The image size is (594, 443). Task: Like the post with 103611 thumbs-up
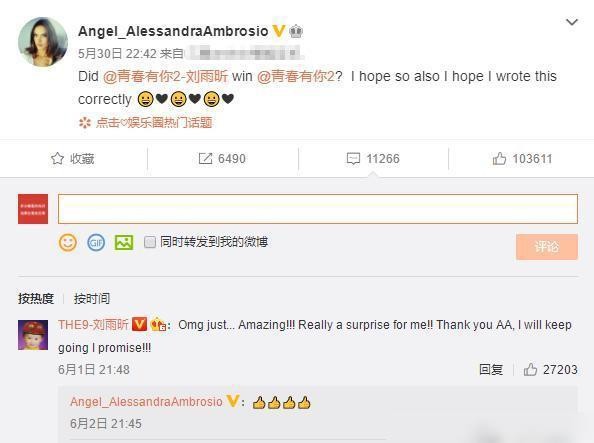coord(522,159)
